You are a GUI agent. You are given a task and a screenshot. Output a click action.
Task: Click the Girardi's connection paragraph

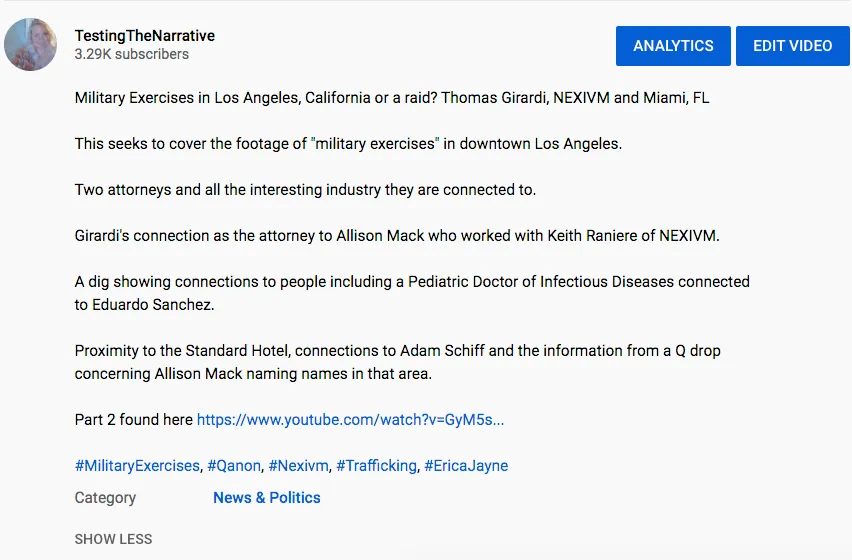pos(397,236)
